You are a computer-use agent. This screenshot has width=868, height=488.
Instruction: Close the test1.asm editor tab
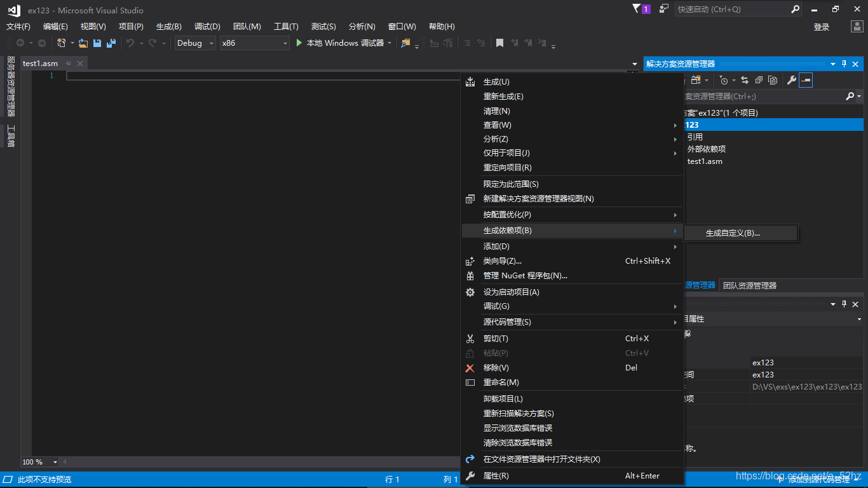tap(80, 64)
